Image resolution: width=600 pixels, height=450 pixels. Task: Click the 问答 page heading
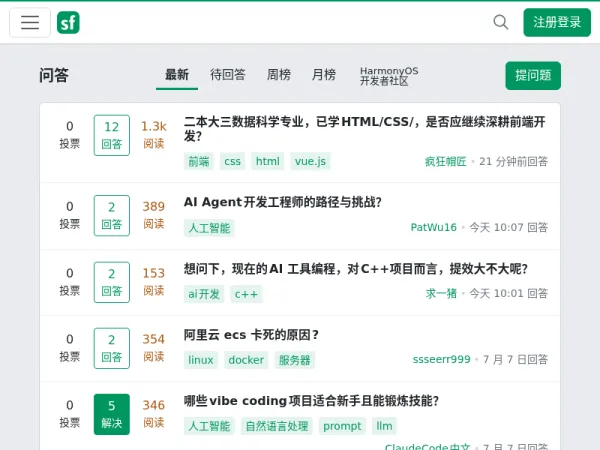click(54, 75)
